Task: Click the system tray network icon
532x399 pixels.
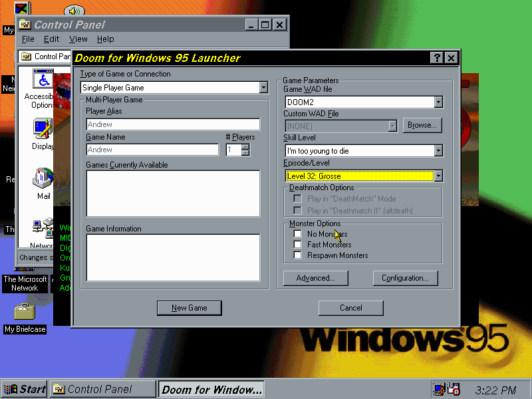Action: (x=439, y=389)
